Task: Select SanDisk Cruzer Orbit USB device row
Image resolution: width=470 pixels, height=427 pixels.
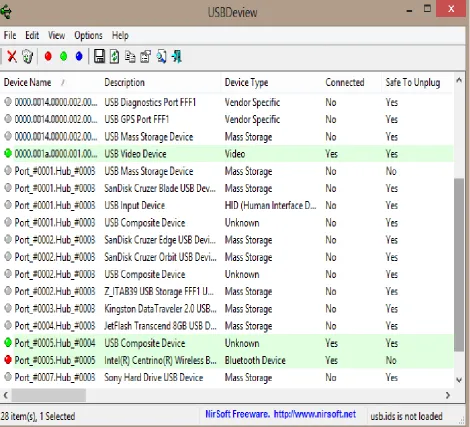Action: click(227, 257)
